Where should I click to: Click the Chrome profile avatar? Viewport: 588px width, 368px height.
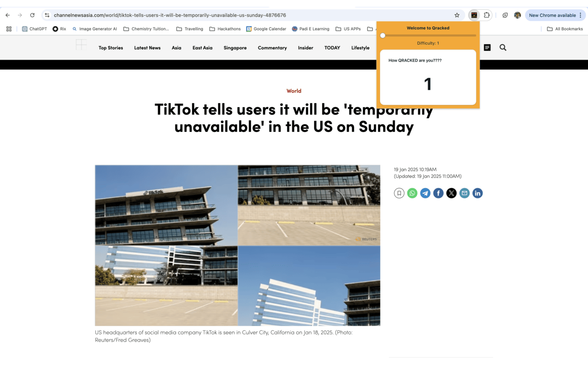517,15
